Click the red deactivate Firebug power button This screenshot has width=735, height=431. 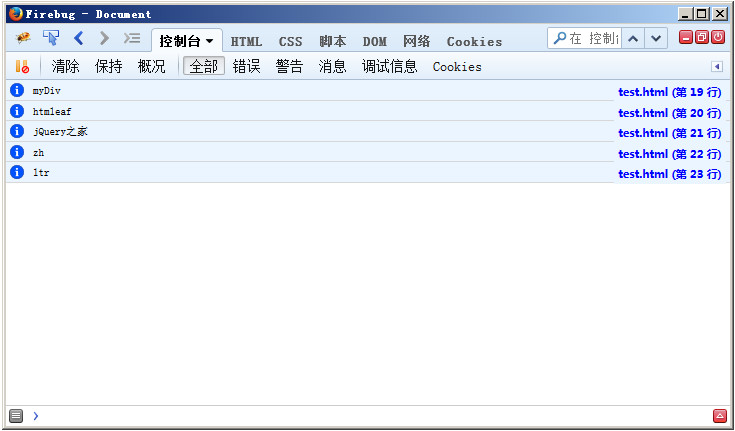pyautogui.click(x=718, y=38)
